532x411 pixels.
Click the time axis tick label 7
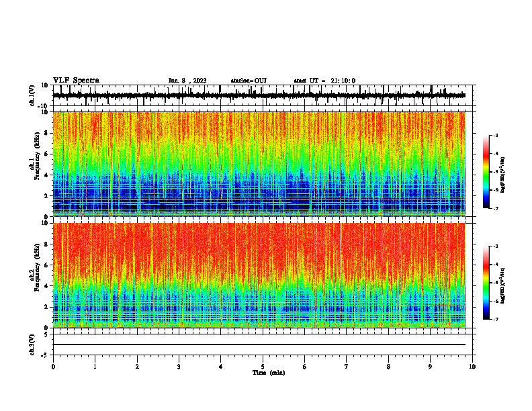click(x=347, y=367)
